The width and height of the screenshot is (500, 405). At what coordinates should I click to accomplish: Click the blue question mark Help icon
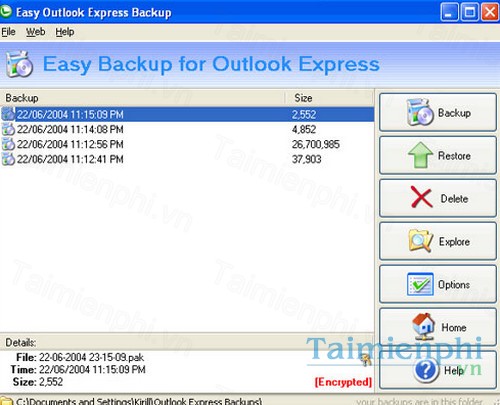pyautogui.click(x=426, y=370)
